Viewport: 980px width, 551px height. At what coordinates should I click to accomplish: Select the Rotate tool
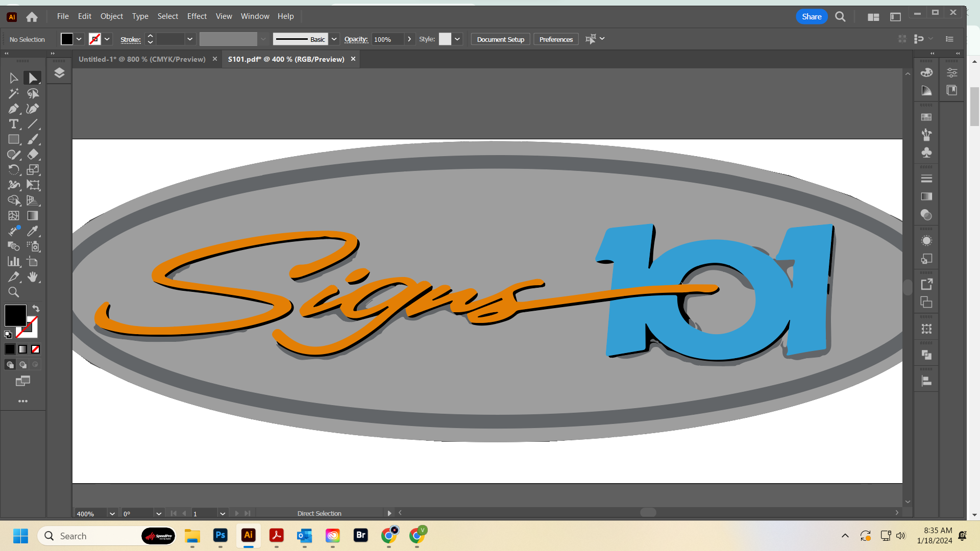[x=14, y=170]
